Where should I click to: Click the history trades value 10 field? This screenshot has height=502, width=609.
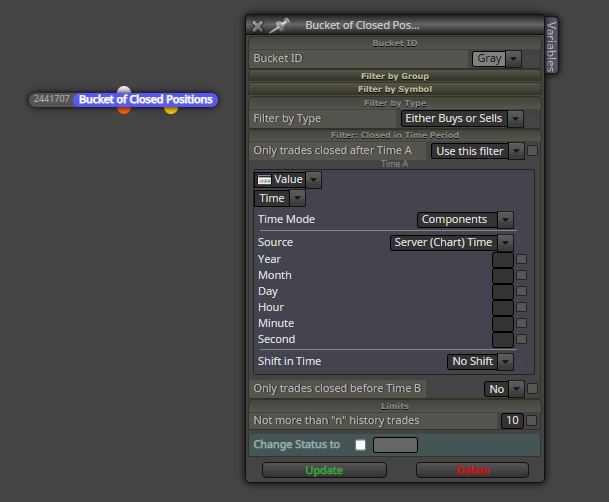(x=512, y=420)
